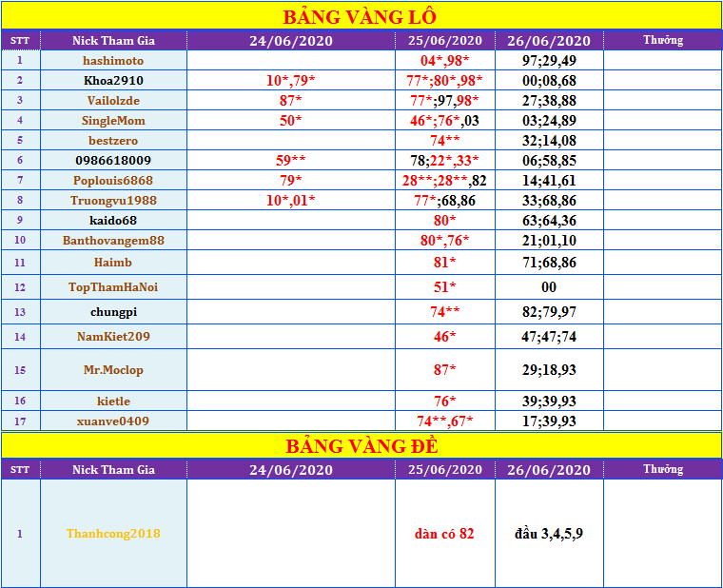Click value 77*;80*,98* in Khoa2910 row

pyautogui.click(x=445, y=80)
